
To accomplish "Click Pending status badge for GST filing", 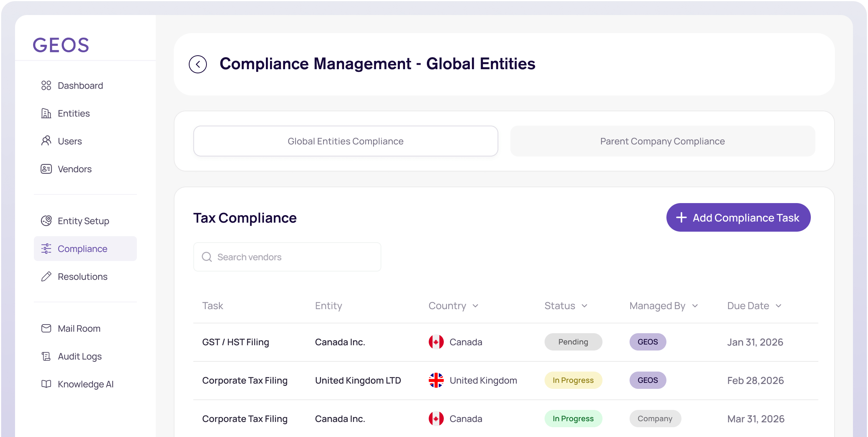I will point(573,342).
